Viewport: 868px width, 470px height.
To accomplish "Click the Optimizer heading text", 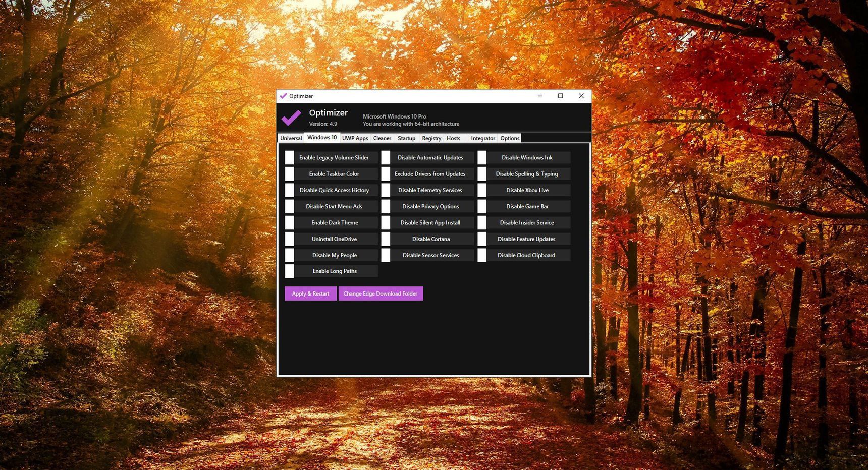I will pos(329,113).
